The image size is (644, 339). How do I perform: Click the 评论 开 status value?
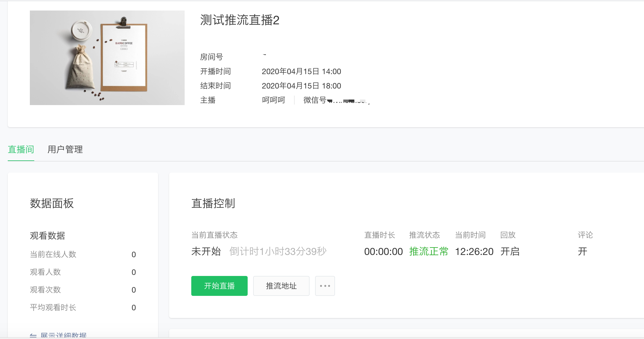point(582,252)
